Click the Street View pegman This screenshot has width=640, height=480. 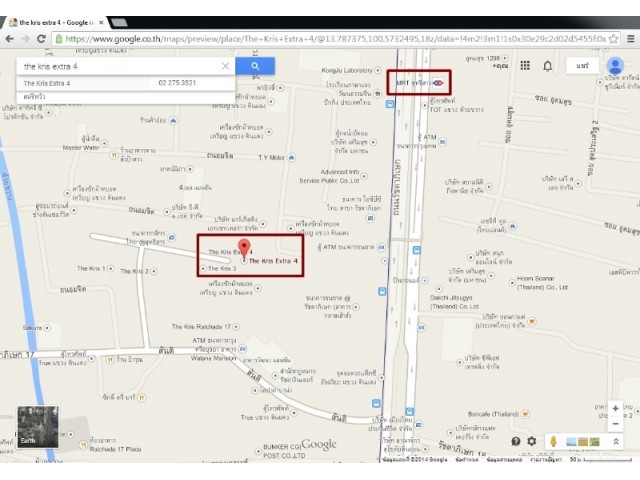(x=551, y=441)
